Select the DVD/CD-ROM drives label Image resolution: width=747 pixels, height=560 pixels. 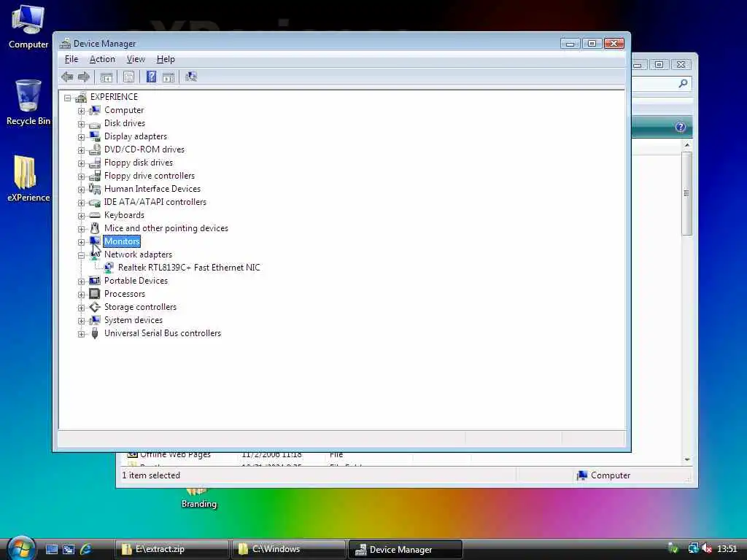click(144, 149)
